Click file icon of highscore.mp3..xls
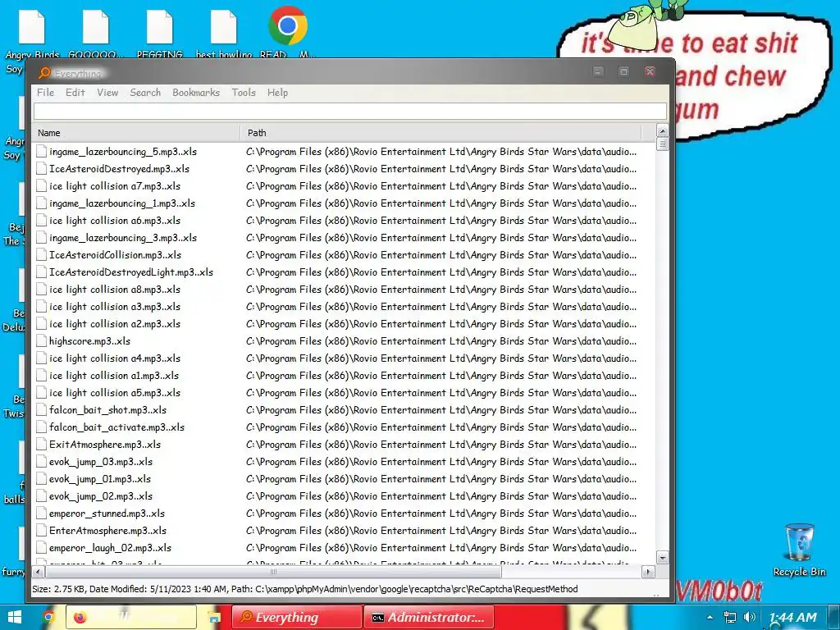 [41, 340]
